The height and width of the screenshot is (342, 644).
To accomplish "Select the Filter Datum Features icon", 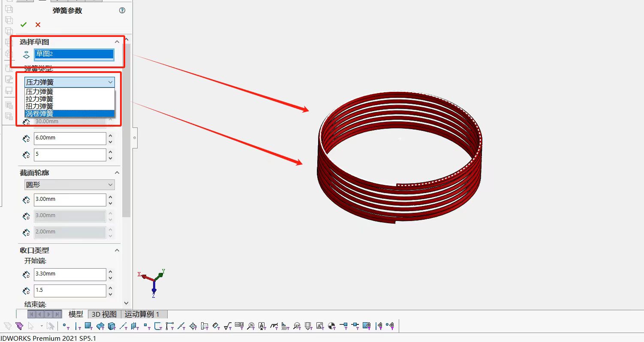I will coord(262,326).
